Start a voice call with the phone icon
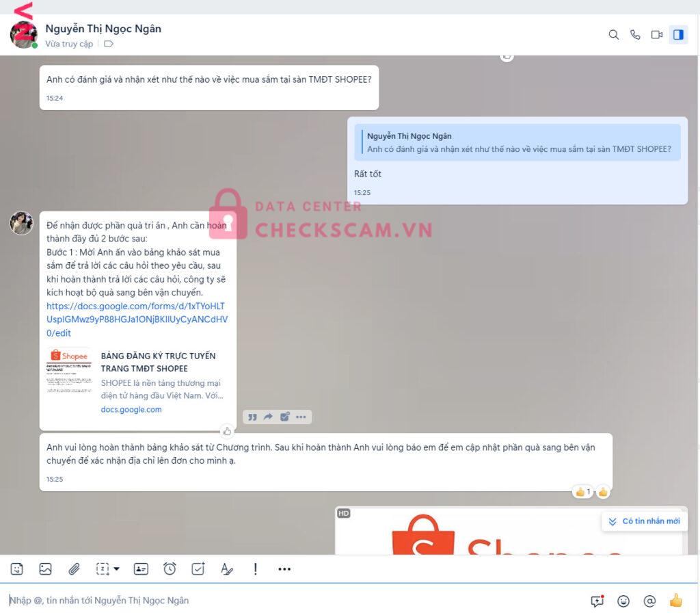The height and width of the screenshot is (615, 700). [635, 35]
